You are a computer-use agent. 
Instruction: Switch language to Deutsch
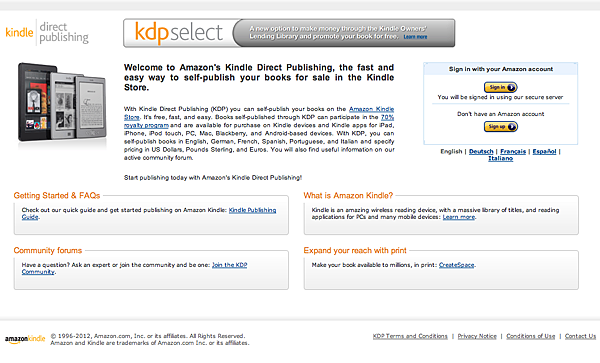click(x=481, y=151)
